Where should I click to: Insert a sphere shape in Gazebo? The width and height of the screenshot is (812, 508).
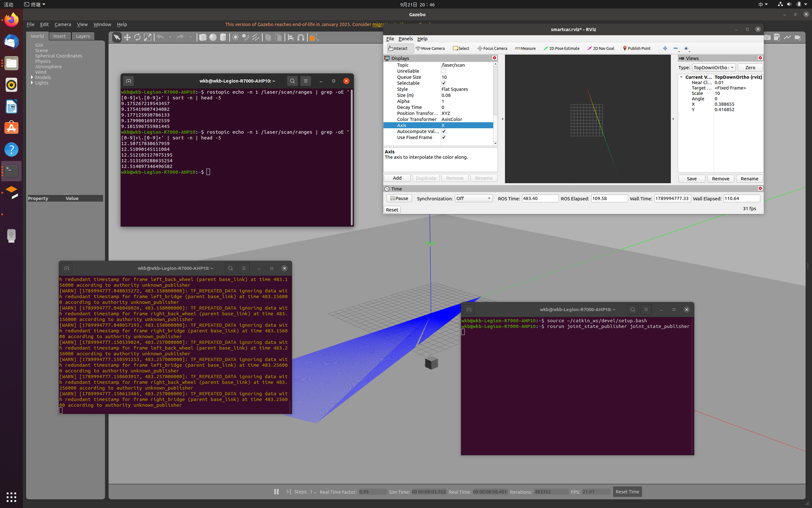tap(213, 37)
